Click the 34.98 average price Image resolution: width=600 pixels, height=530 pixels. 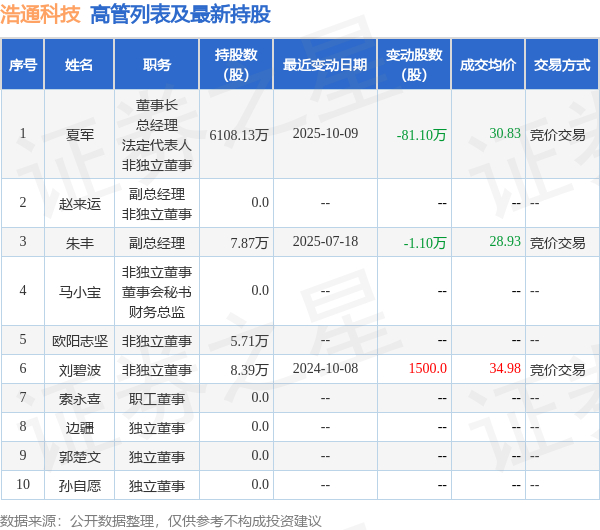pos(505,368)
